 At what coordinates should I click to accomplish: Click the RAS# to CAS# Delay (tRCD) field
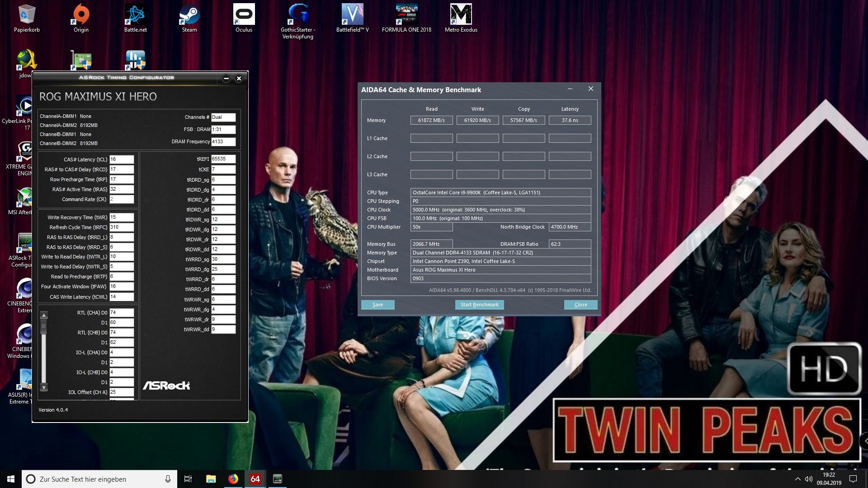tap(122, 169)
